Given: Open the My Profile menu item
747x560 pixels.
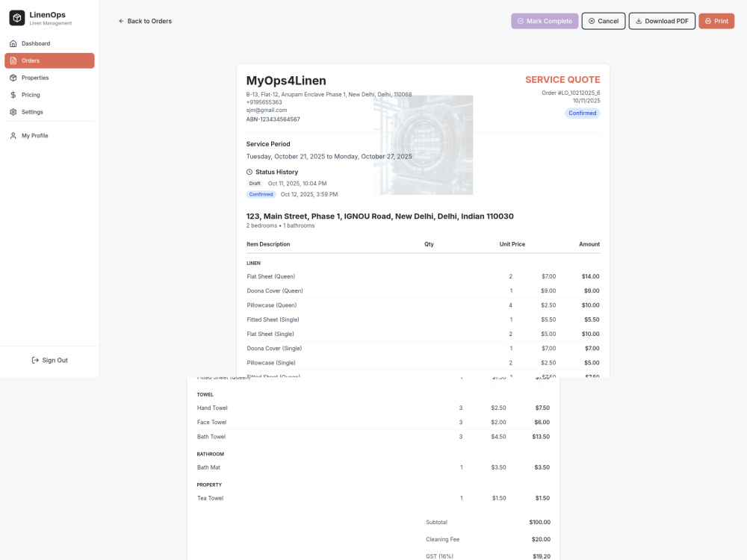Looking at the screenshot, I should click(x=49, y=136).
